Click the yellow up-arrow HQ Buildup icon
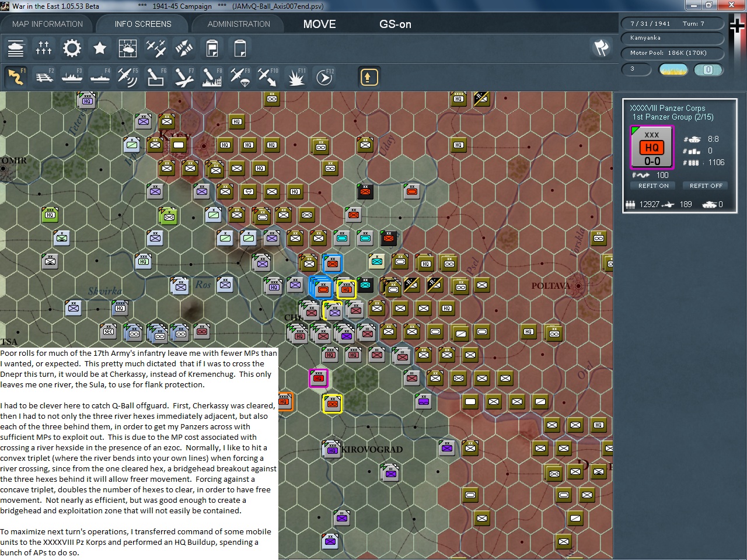 [369, 77]
